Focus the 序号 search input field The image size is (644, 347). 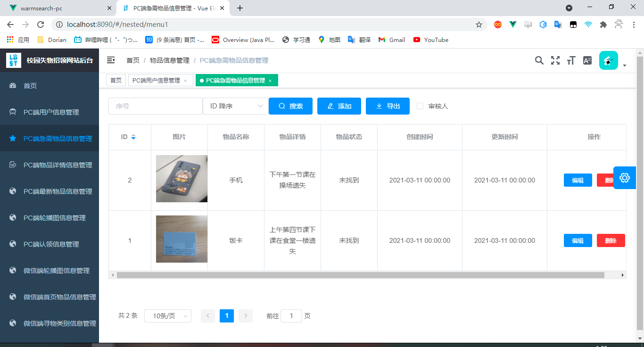[x=156, y=106]
